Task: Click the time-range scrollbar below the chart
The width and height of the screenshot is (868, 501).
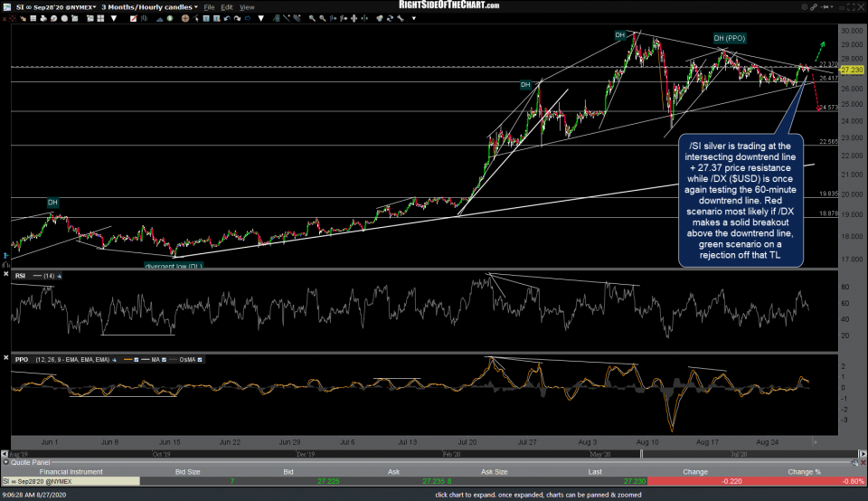Action: tap(407, 443)
